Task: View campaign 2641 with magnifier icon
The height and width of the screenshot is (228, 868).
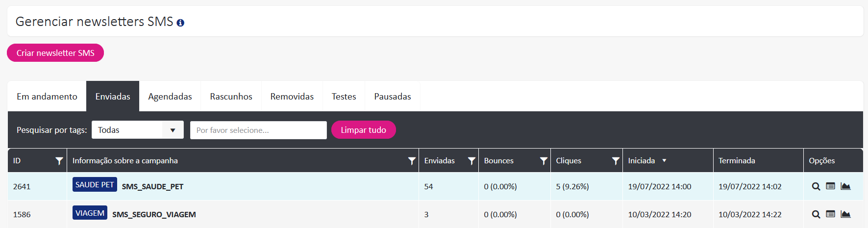Action: click(816, 186)
